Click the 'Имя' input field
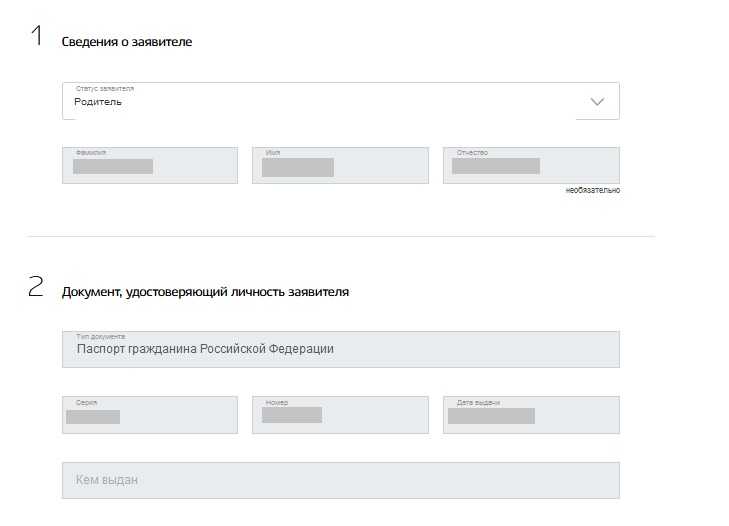Screen dimensions: 729x526 340,166
